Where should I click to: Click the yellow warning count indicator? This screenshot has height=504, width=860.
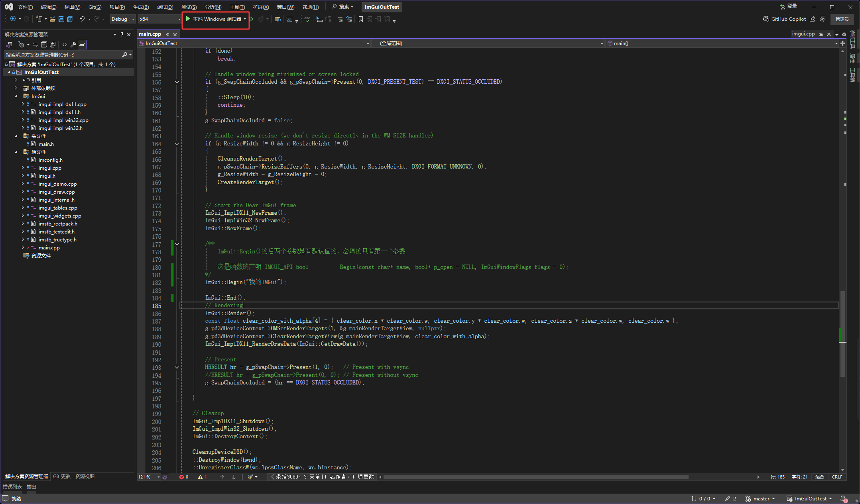click(x=203, y=477)
